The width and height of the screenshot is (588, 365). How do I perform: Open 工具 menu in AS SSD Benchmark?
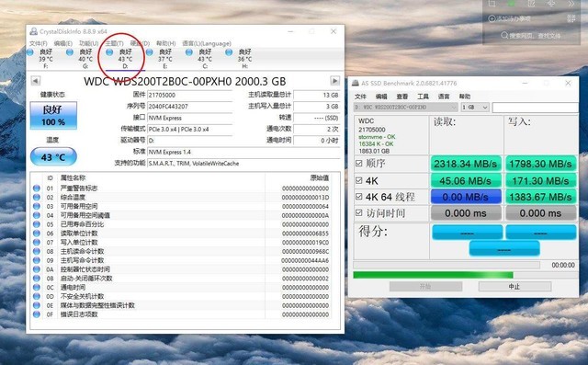click(423, 97)
